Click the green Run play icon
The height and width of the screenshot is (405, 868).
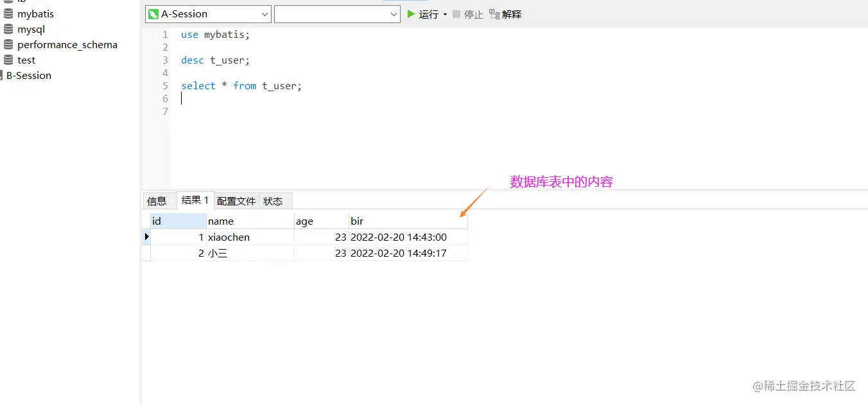[x=411, y=13]
